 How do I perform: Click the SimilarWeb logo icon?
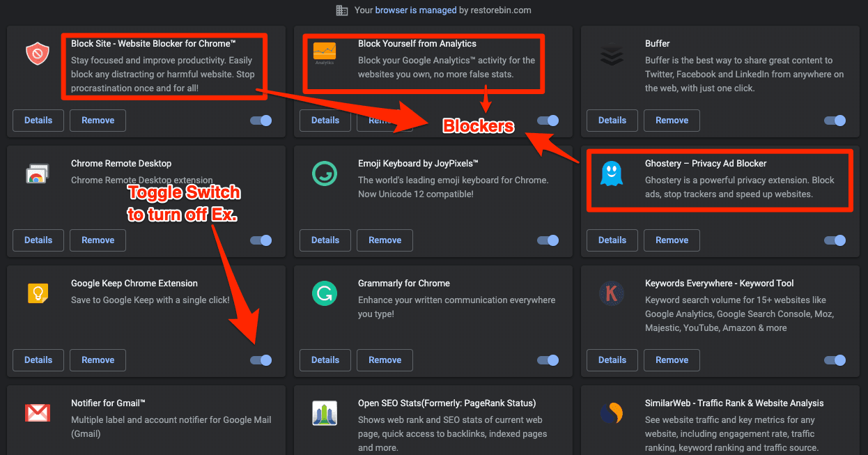612,413
